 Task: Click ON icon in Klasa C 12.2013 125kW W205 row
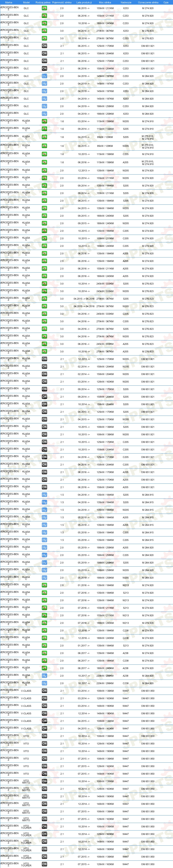pyautogui.click(x=44, y=359)
